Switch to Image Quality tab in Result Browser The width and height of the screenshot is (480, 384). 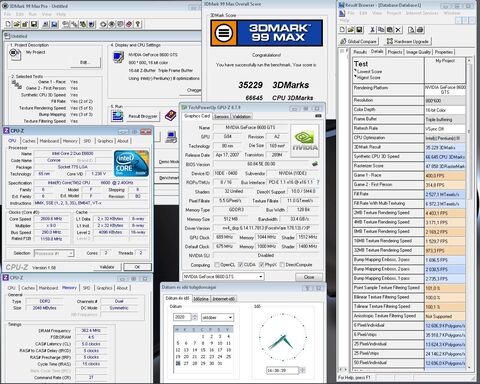point(419,52)
